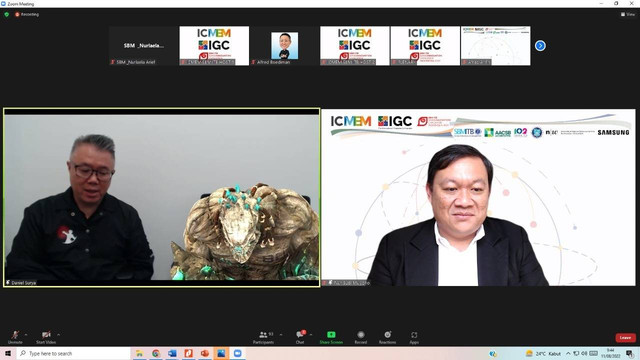The width and height of the screenshot is (640, 360).
Task: Select SBM_Nurlaela Arief participant tile
Action: click(x=144, y=46)
